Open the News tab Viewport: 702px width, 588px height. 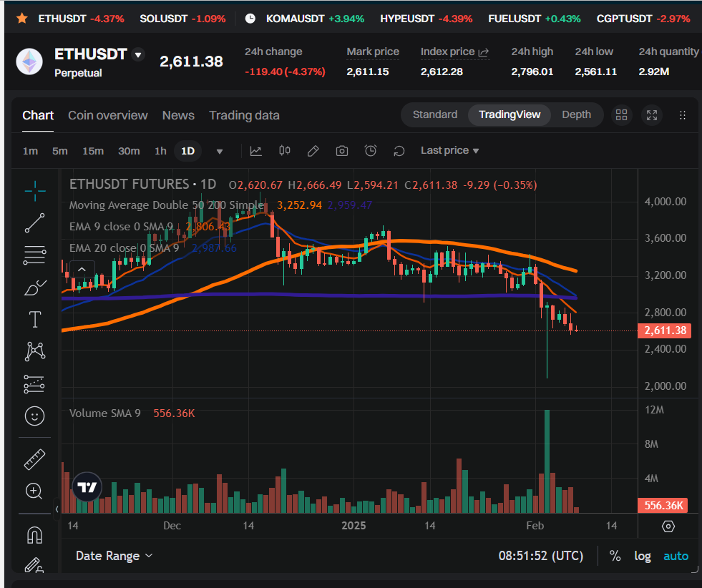click(178, 115)
